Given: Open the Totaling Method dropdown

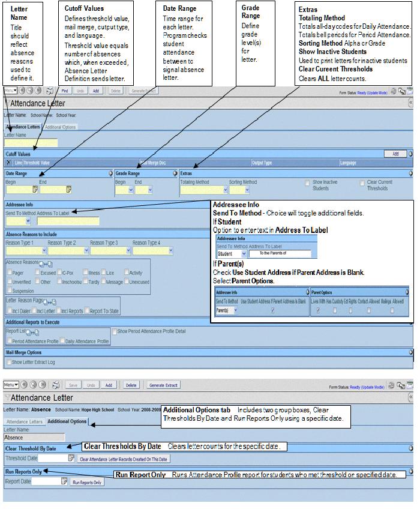Looking at the screenshot, I should click(204, 190).
